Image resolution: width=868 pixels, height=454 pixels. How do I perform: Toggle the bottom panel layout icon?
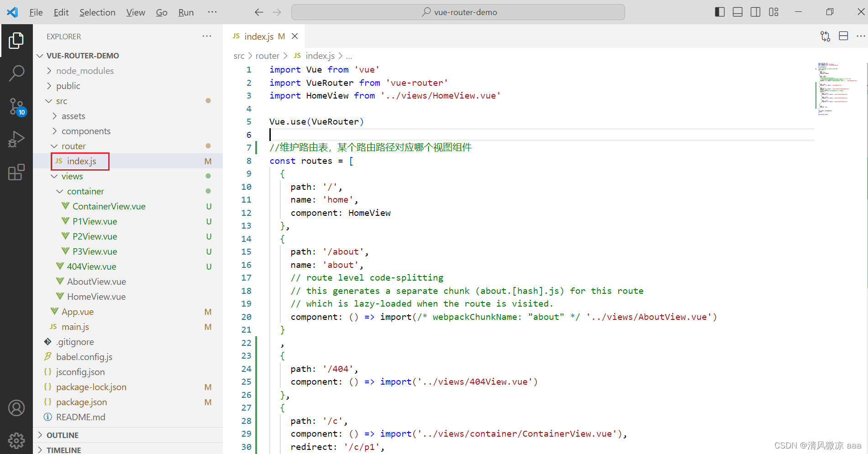737,12
